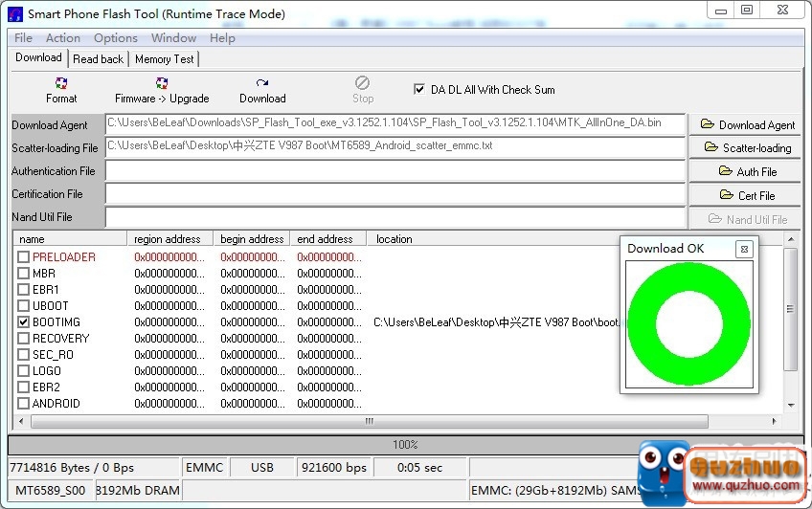
Task: Open the Cert File browser
Action: pos(746,195)
